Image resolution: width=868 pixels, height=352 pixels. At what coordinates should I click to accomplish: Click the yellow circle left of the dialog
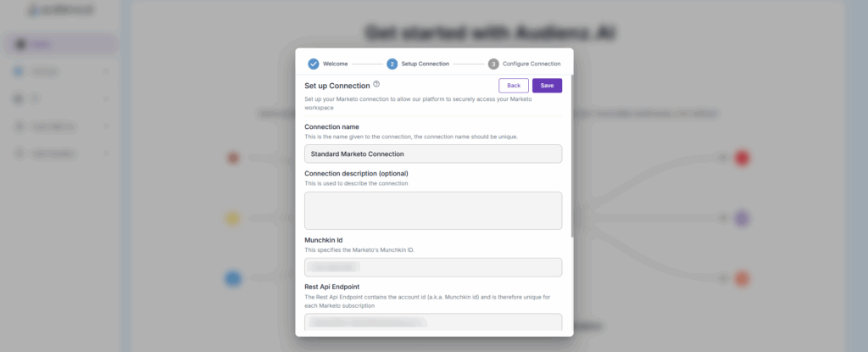(232, 219)
